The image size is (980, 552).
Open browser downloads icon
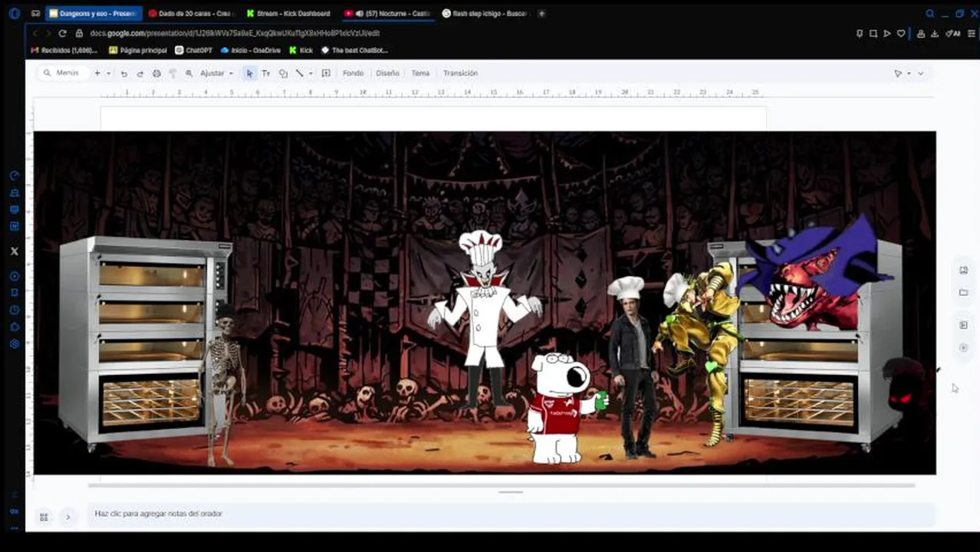[935, 34]
